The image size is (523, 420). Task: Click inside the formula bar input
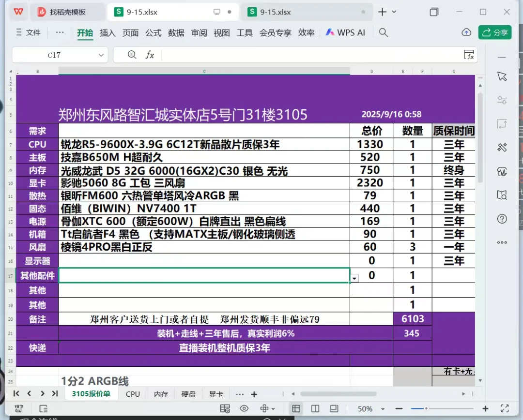click(x=312, y=55)
